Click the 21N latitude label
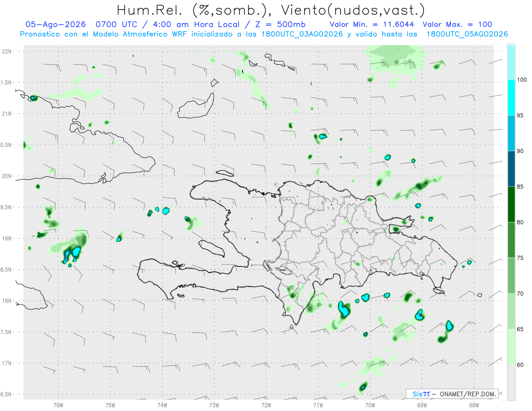532x411 pixels. (x=7, y=114)
